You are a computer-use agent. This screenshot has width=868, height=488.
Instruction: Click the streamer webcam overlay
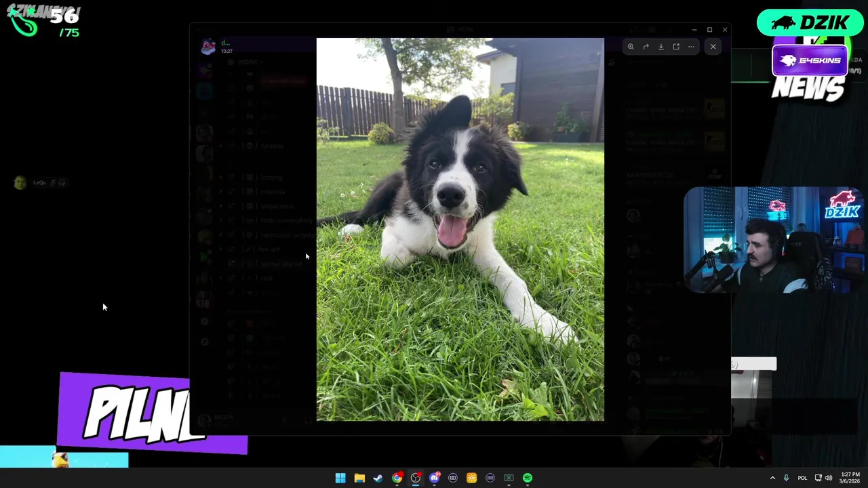(x=774, y=240)
